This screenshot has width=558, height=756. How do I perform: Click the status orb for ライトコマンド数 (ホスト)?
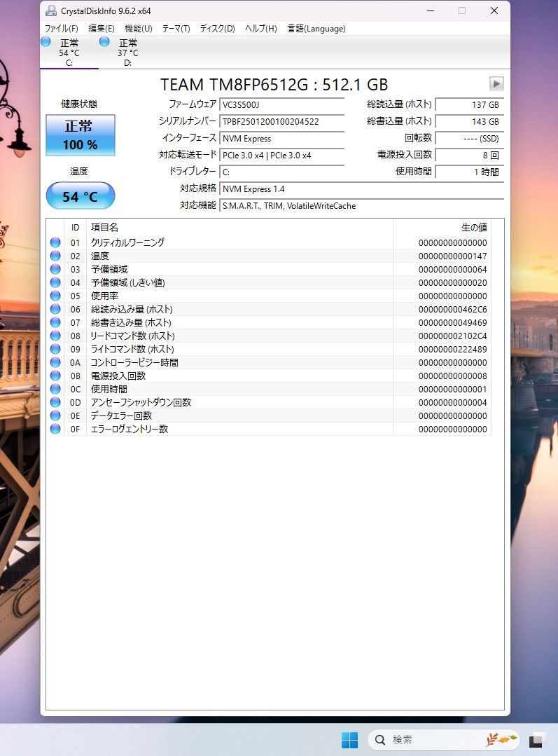[55, 349]
